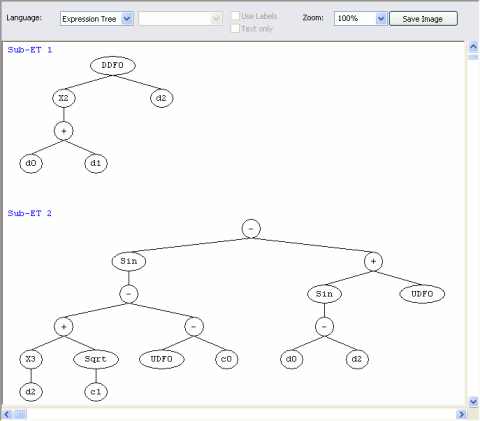Click the rightmost UDF0 node
The height and width of the screenshot is (421, 480).
(422, 294)
